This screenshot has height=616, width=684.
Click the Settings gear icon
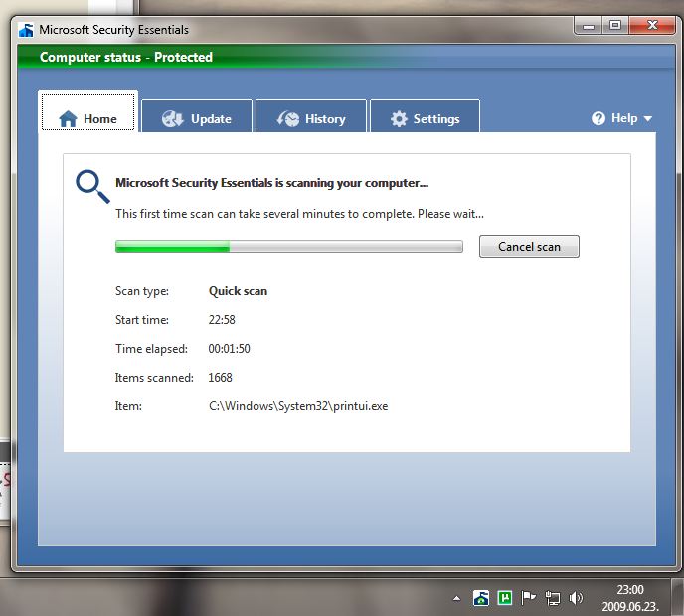pyautogui.click(x=399, y=118)
